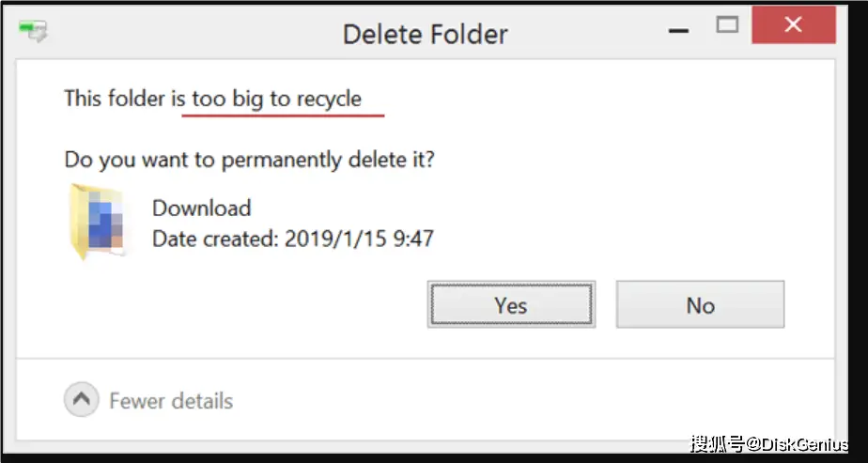Maximize the Delete Folder window
The image size is (868, 463).
point(727,26)
